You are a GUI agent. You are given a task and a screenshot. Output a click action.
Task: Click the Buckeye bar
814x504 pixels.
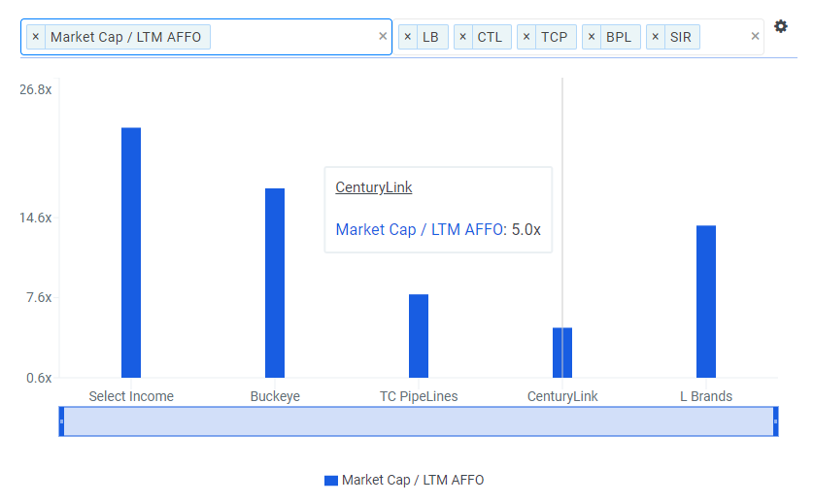275,283
